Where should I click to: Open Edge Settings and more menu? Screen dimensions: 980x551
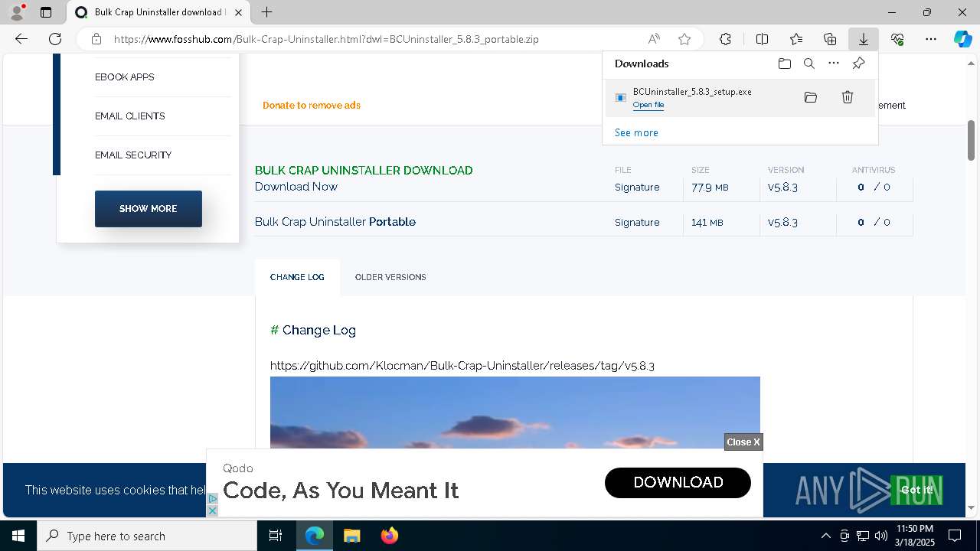(x=931, y=39)
